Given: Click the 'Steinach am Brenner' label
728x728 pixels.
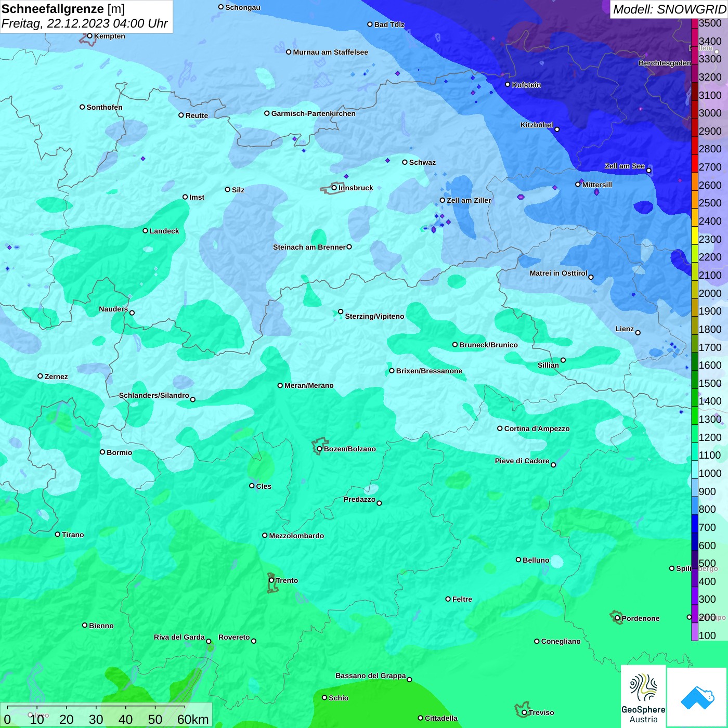Looking at the screenshot, I should [309, 247].
